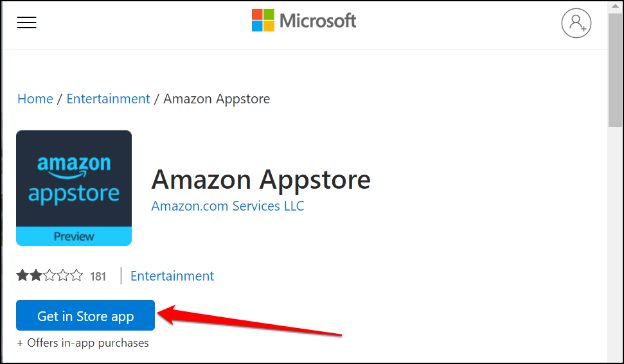Click the fifth rating star
Viewport: 624px width, 364px height.
pos(77,276)
